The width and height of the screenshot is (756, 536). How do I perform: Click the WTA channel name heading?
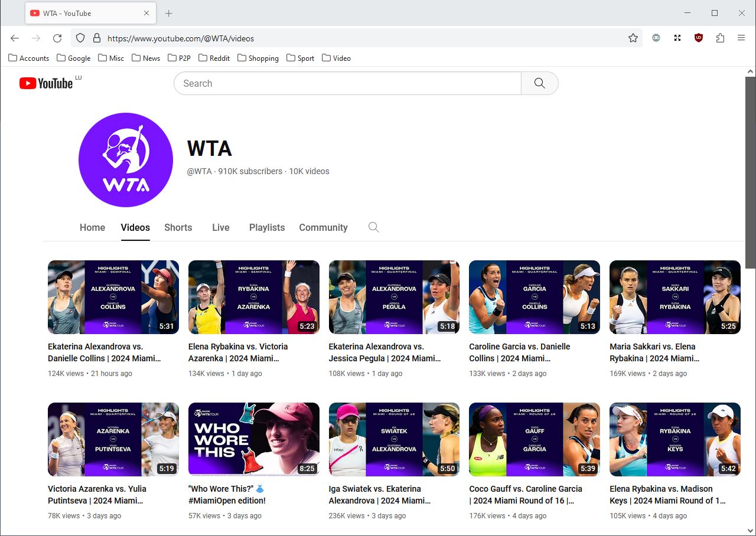(x=210, y=148)
